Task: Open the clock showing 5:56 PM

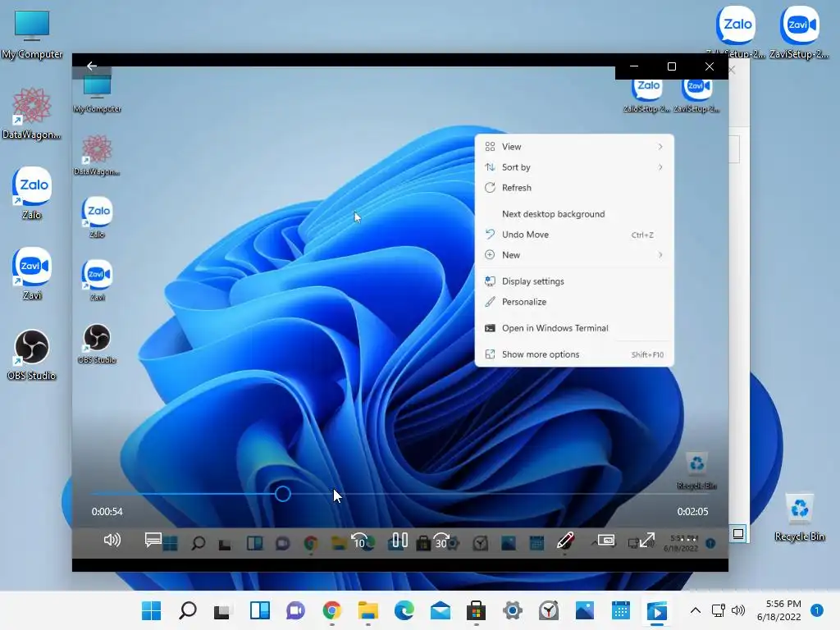Action: tap(779, 610)
